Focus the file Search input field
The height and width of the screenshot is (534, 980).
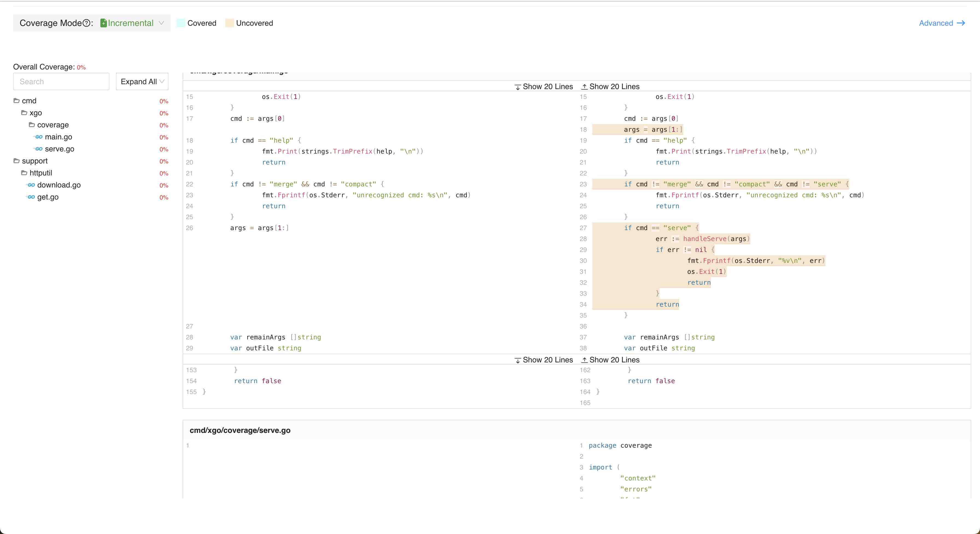[61, 82]
